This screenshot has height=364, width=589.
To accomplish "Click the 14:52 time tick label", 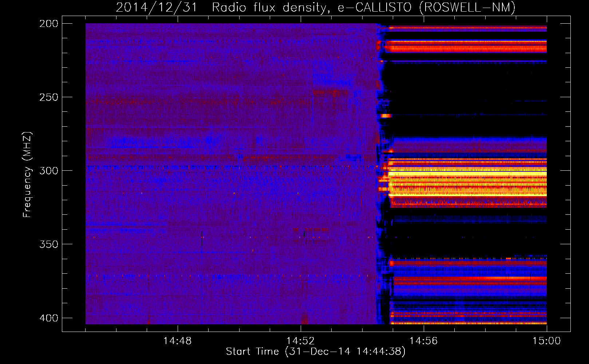I will click(x=300, y=341).
